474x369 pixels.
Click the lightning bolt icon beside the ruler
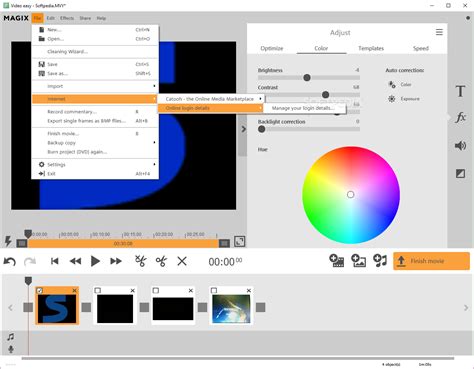pos(8,241)
